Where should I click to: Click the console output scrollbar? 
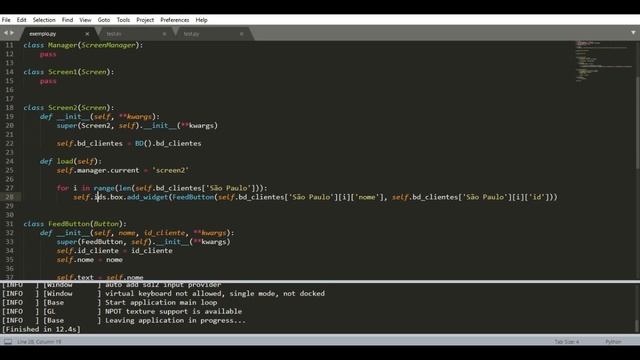(x=637, y=325)
